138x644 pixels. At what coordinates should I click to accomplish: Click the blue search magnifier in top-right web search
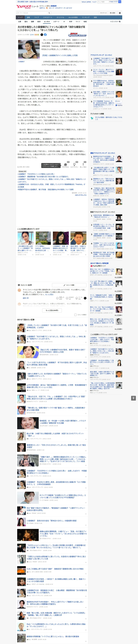(x=120, y=2)
